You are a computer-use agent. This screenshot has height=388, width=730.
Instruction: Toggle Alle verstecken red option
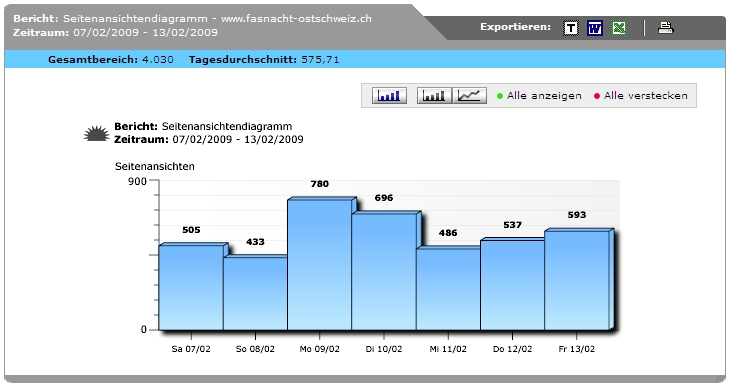pyautogui.click(x=641, y=95)
